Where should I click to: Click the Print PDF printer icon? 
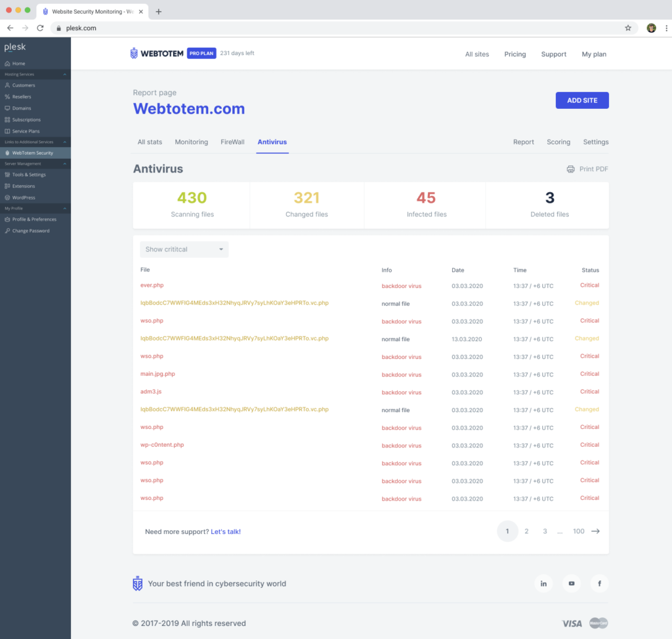[571, 169]
